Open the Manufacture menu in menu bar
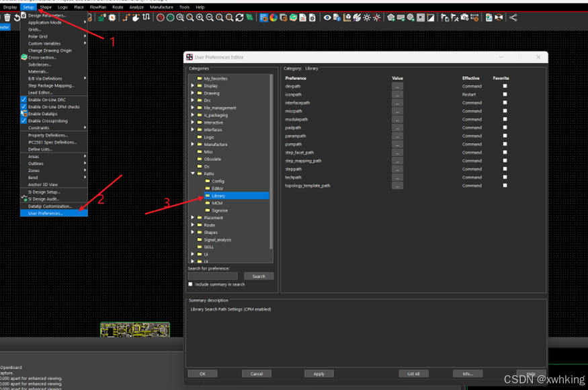Image resolution: width=588 pixels, height=390 pixels. [162, 7]
